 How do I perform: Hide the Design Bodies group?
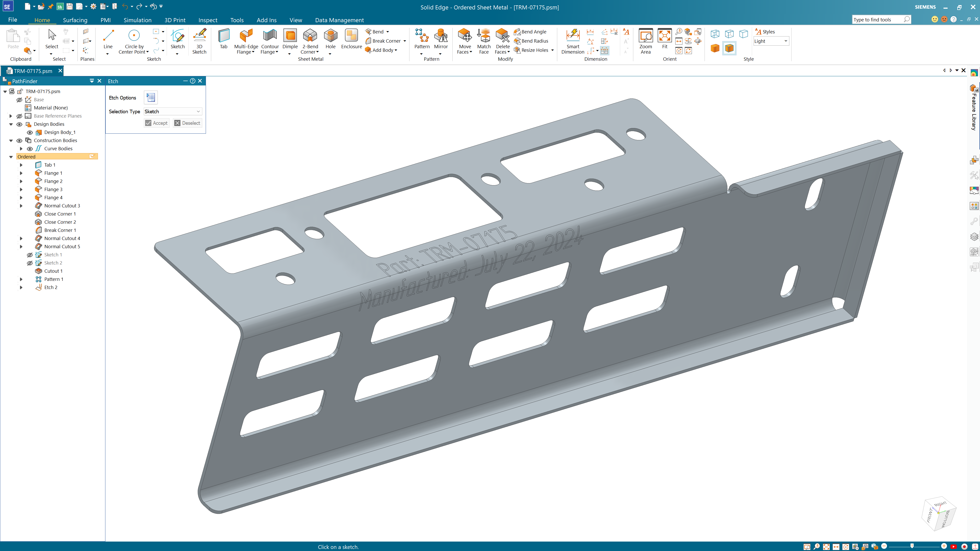19,124
